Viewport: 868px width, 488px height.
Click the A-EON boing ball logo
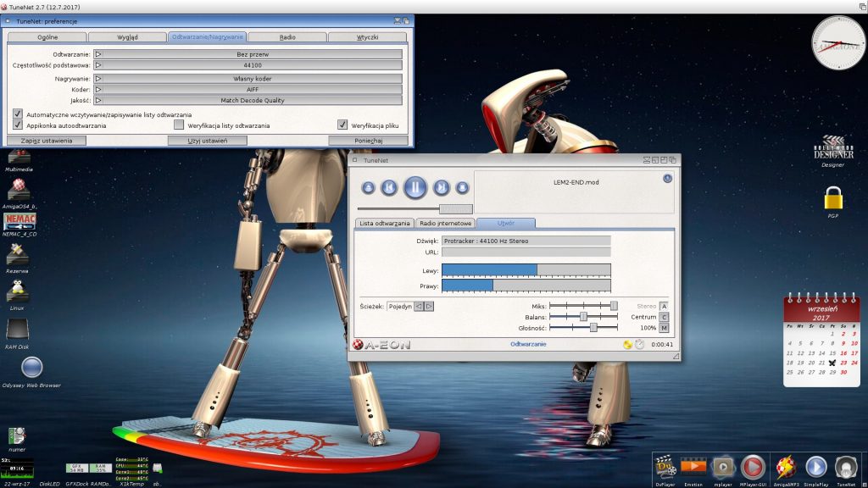(x=359, y=345)
